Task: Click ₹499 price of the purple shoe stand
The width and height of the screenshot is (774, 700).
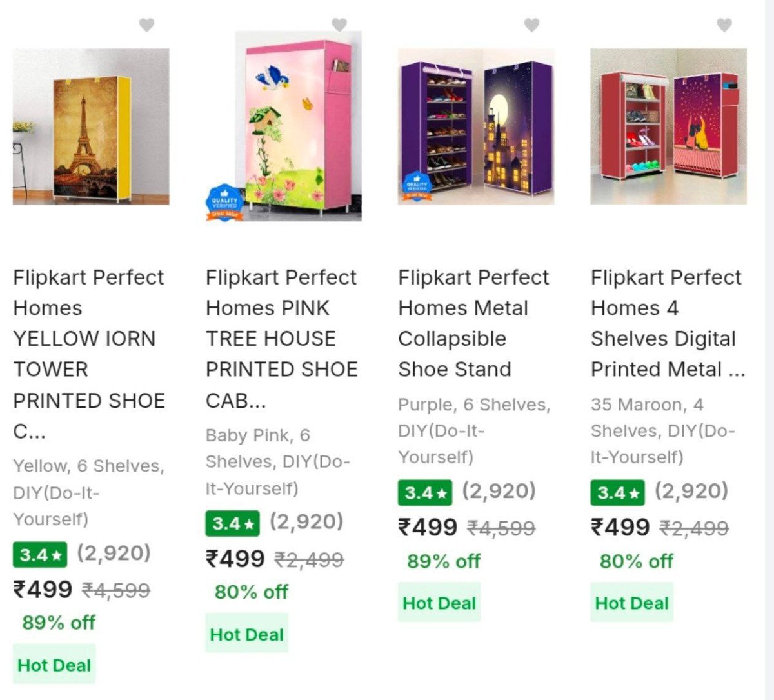Action: pos(428,527)
